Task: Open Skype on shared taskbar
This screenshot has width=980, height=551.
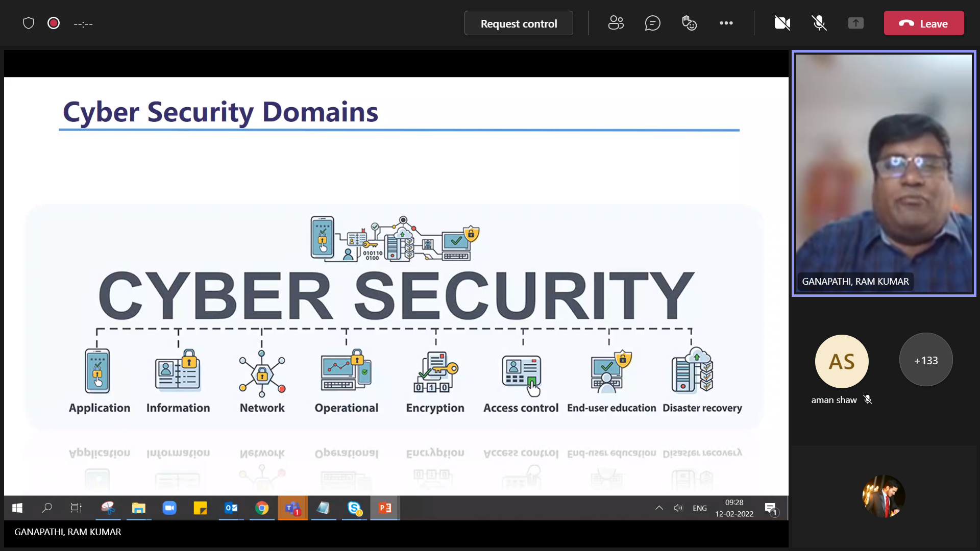Action: click(354, 508)
